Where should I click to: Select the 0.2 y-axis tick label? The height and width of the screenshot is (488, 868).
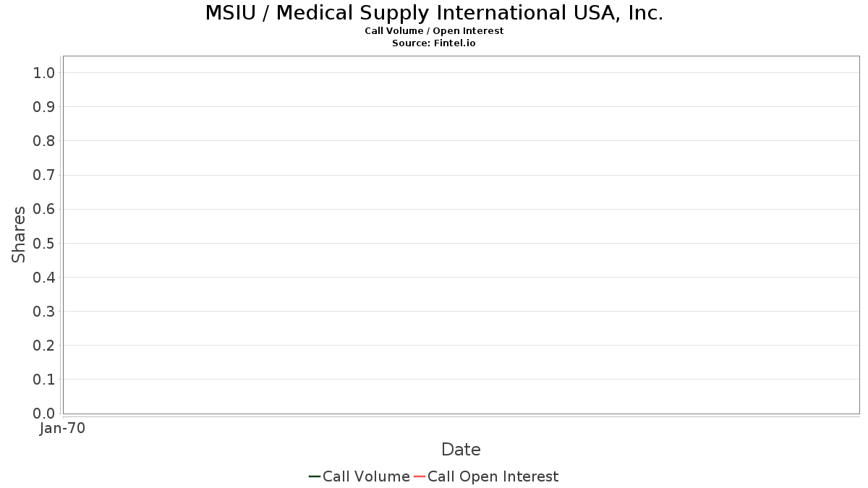[x=44, y=346]
